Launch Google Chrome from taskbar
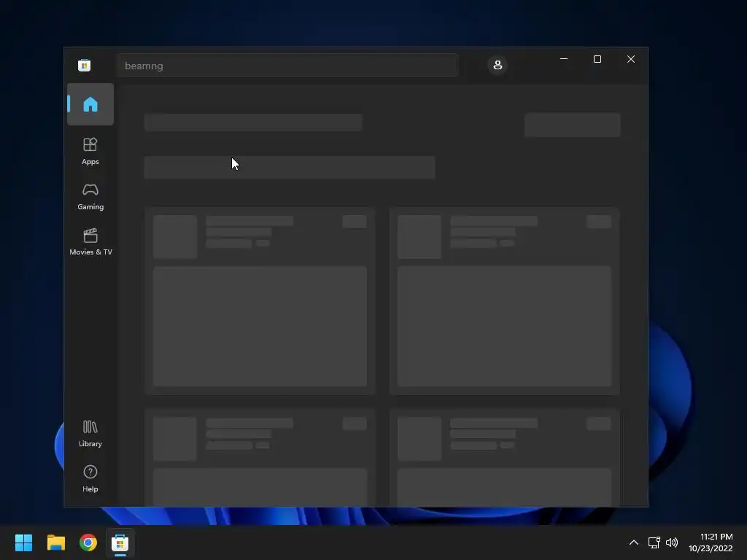The image size is (747, 560). click(x=88, y=542)
